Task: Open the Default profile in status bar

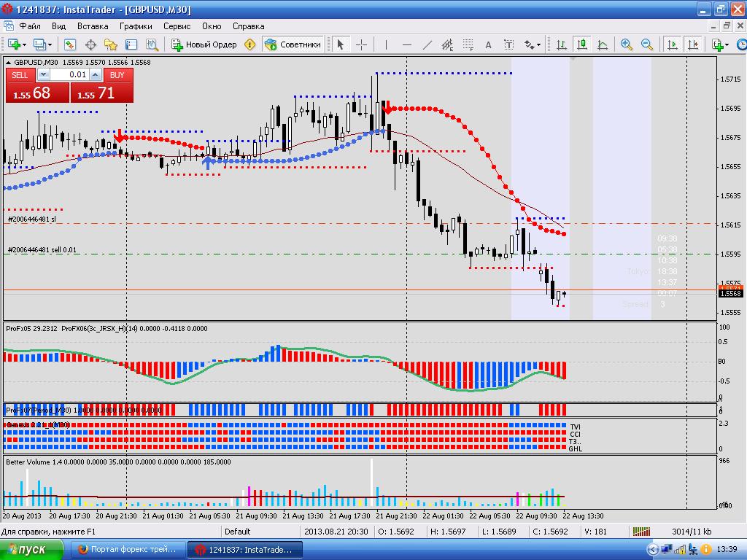Action: coord(237,532)
